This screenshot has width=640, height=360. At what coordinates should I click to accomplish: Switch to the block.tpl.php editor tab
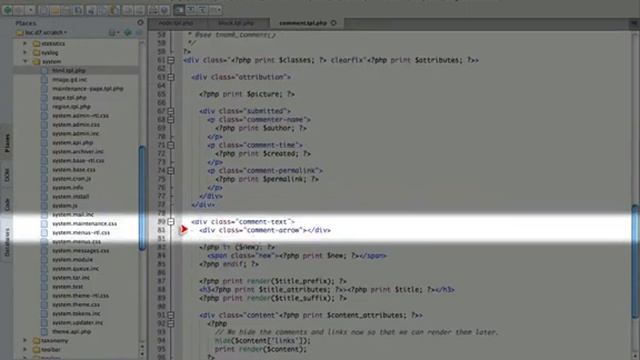click(236, 23)
